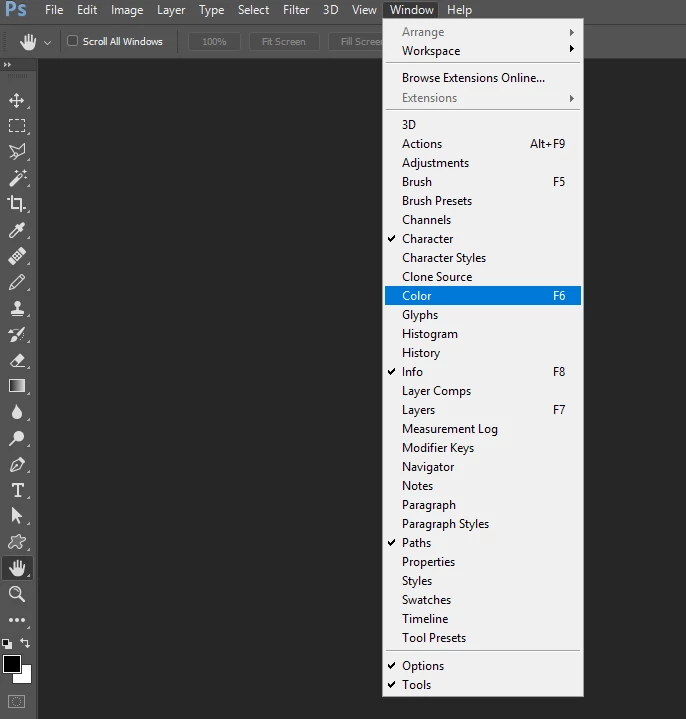Open the Edit menu
Viewport: 686px width, 719px height.
(x=87, y=10)
